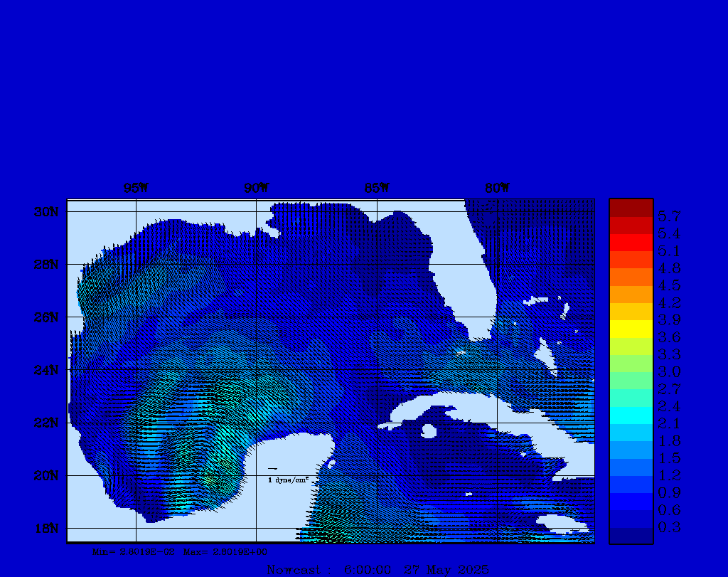Click the Nowcast timestamp caption
This screenshot has width=728, height=577.
pos(378,570)
